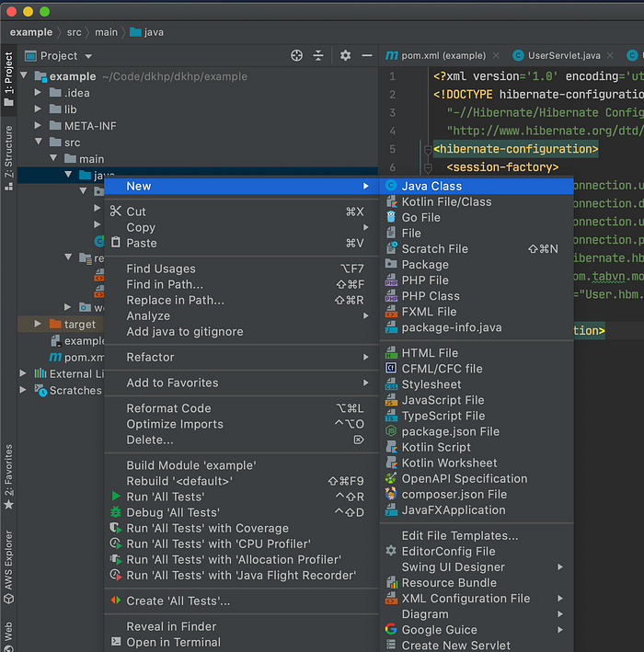Click the Package folder icon
This screenshot has width=644, height=652.
point(391,264)
